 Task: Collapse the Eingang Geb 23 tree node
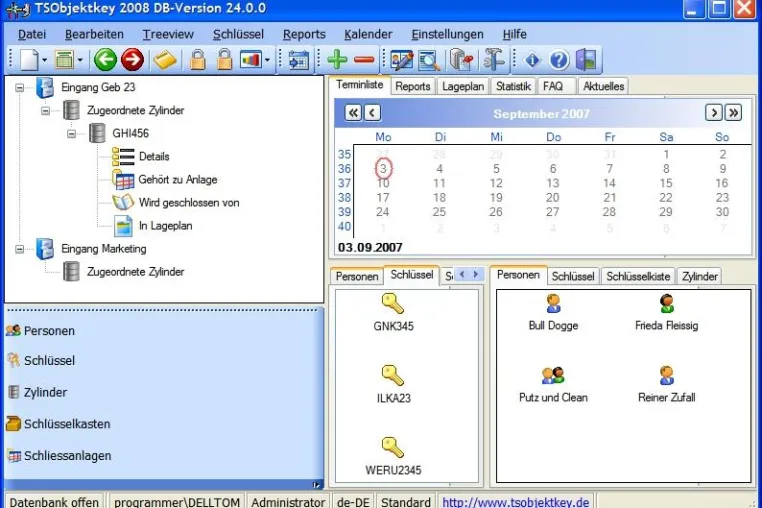[x=19, y=88]
